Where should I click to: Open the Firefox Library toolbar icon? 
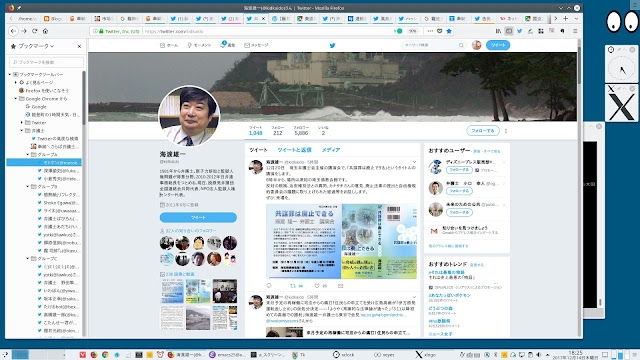coord(498,31)
